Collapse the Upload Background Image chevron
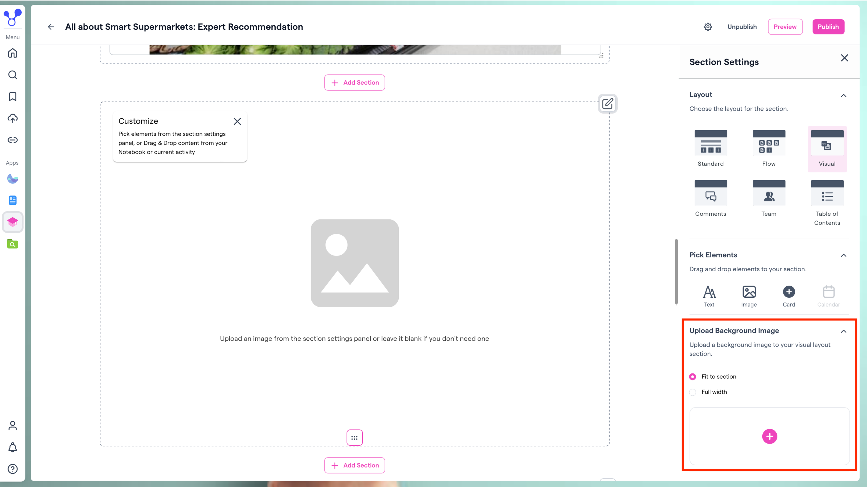This screenshot has height=487, width=868. pos(843,331)
